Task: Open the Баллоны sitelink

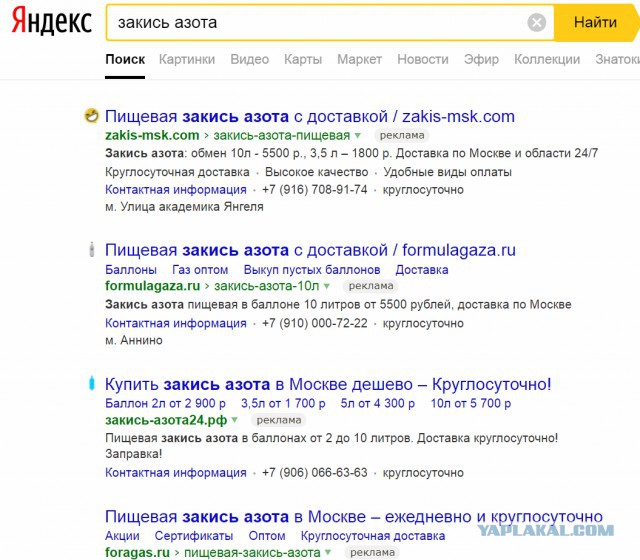Action: [131, 270]
